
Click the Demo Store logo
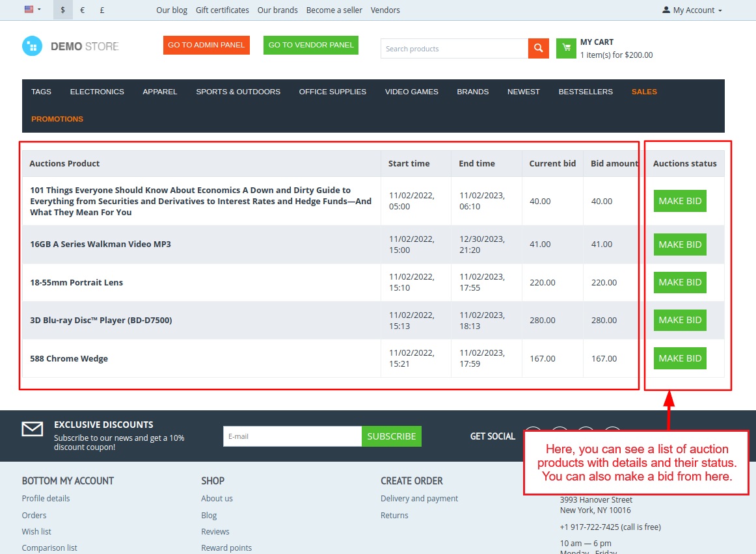[70, 46]
